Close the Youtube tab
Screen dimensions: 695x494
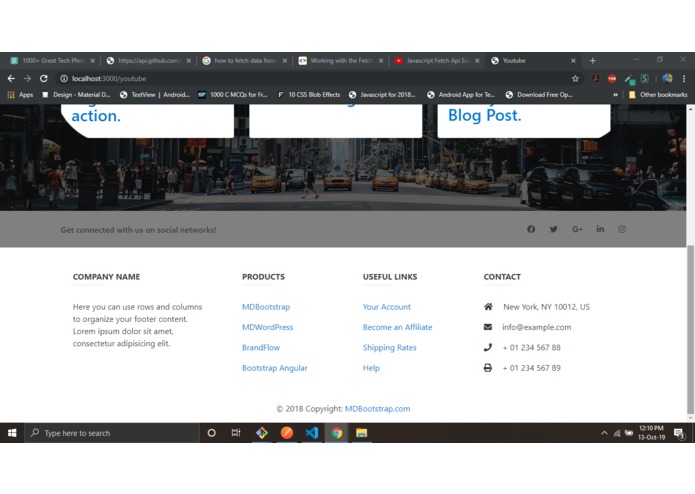pyautogui.click(x=573, y=61)
